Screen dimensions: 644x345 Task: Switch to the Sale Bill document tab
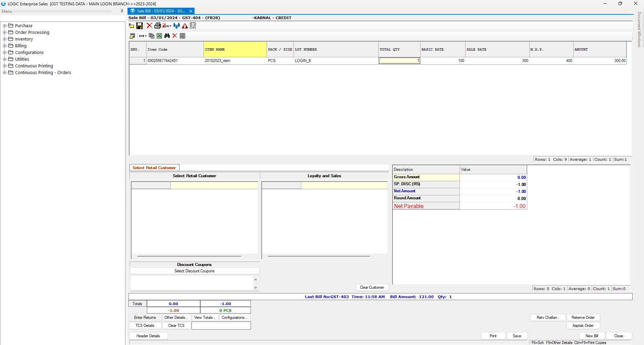[x=161, y=11]
